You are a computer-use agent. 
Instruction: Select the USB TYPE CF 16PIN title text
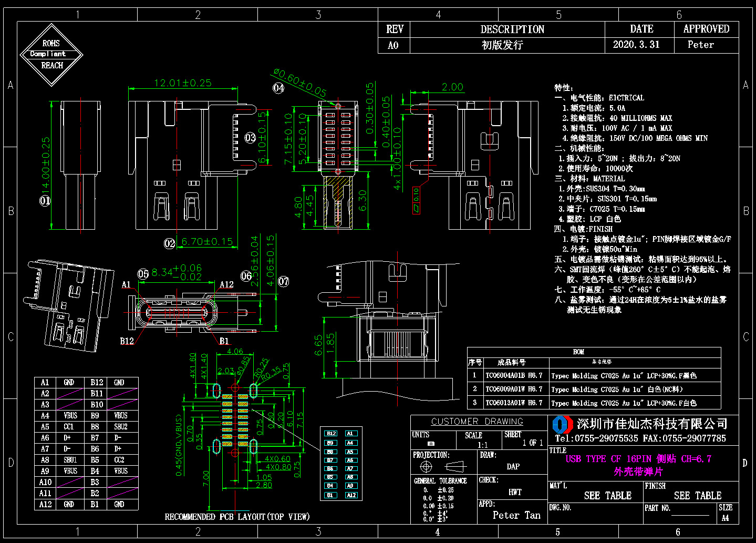pos(638,459)
